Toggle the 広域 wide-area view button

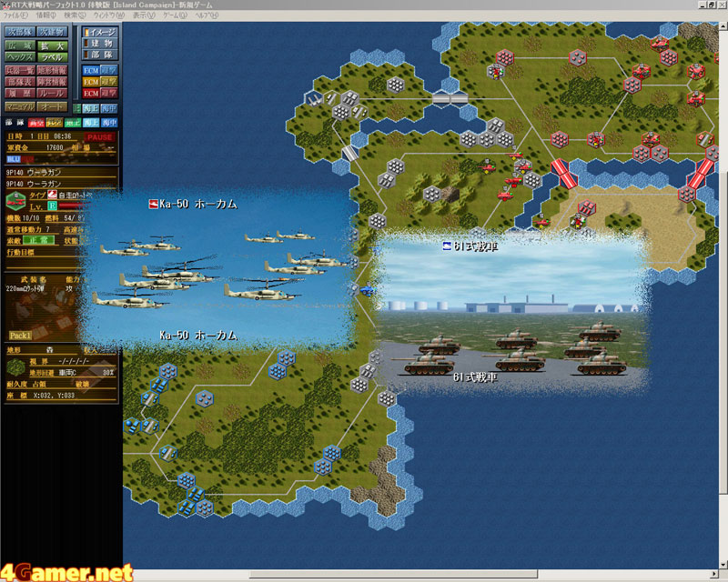[x=20, y=45]
